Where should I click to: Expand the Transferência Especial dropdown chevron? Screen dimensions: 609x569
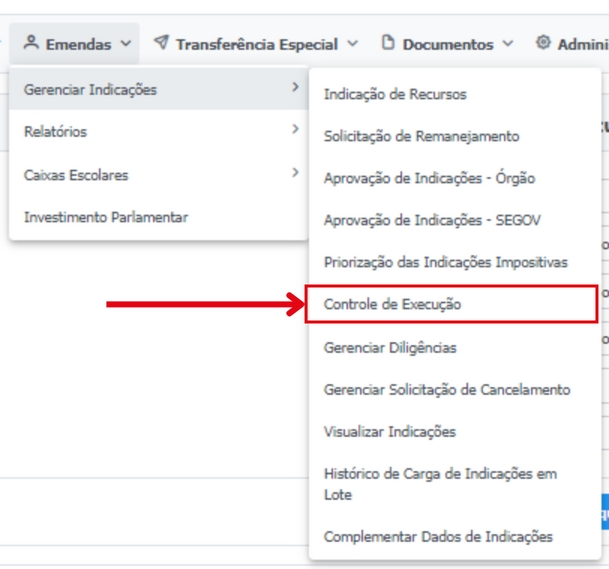[352, 44]
